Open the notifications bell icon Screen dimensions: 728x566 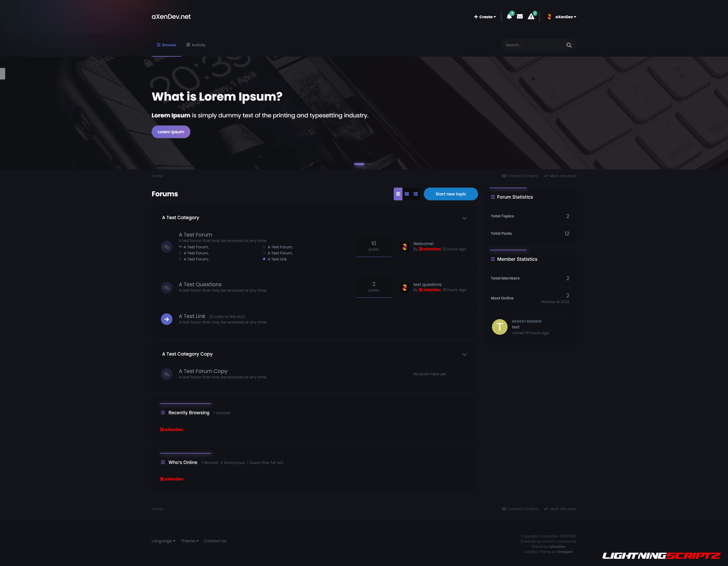pyautogui.click(x=509, y=17)
